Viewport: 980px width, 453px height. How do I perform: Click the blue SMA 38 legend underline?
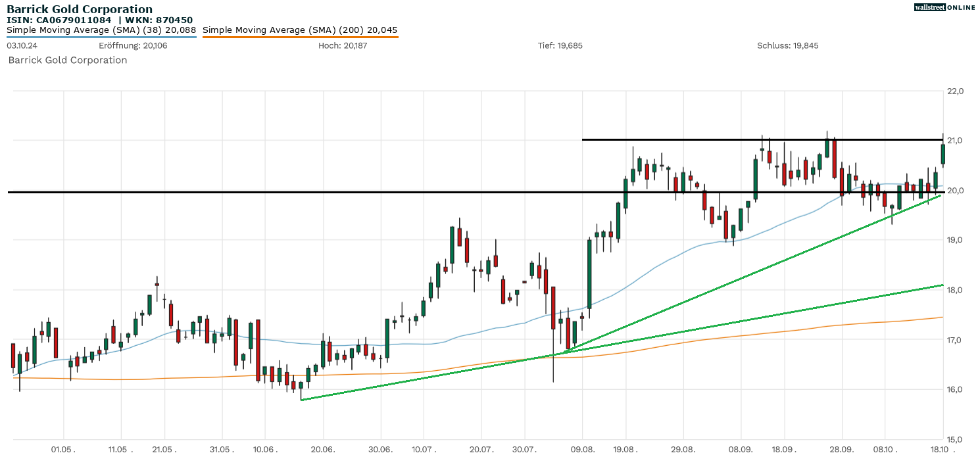click(101, 37)
